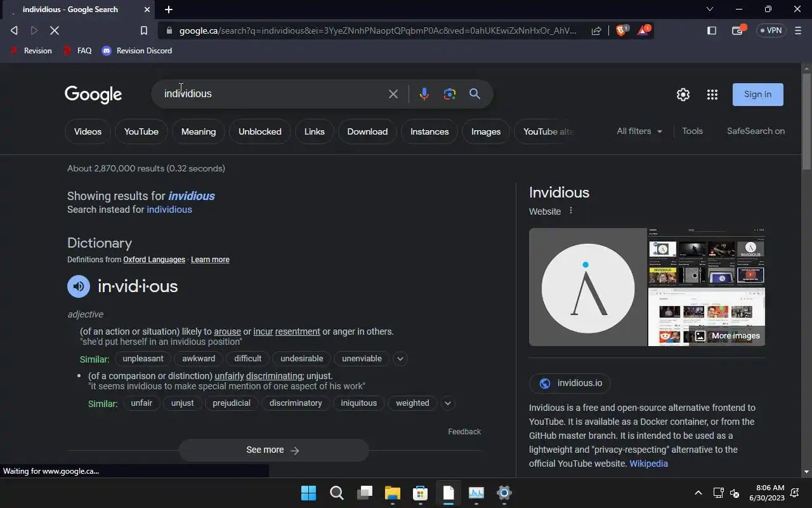Image resolution: width=812 pixels, height=508 pixels.
Task: Click More images button
Action: coord(727,336)
